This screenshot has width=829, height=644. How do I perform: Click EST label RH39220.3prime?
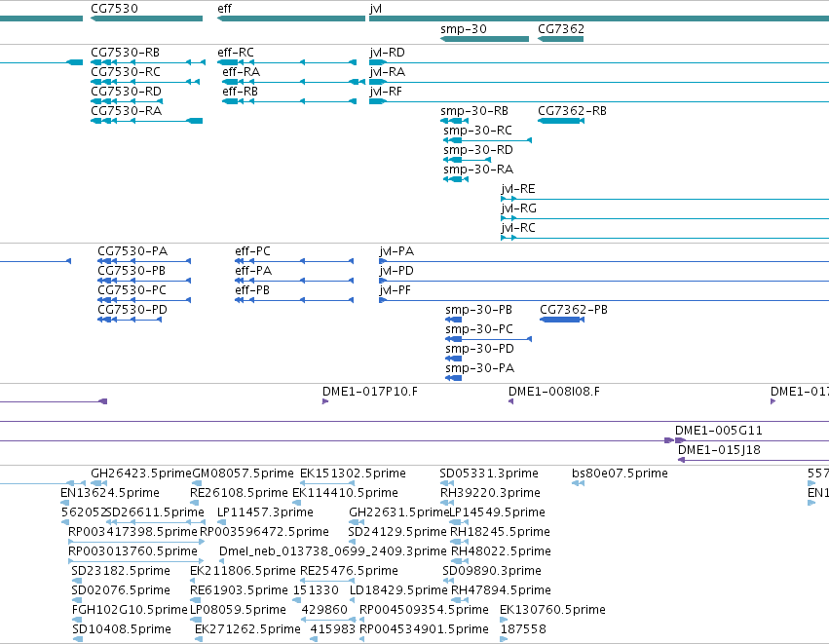tap(490, 493)
